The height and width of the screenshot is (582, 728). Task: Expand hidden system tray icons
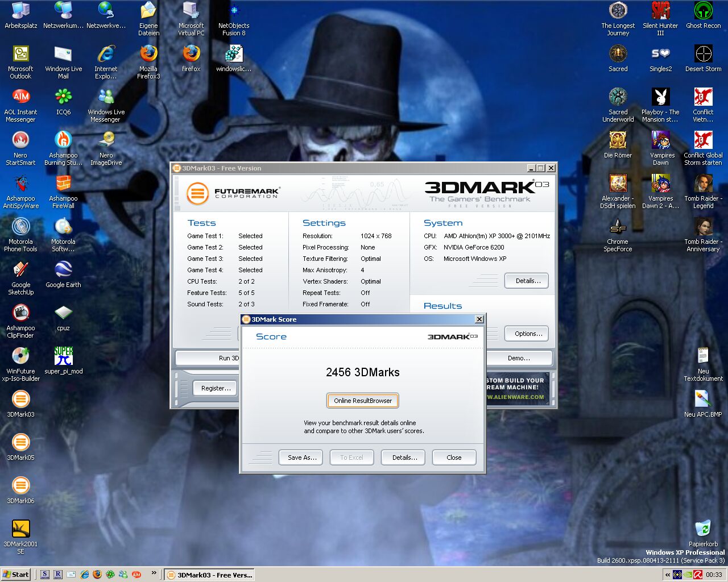[668, 575]
